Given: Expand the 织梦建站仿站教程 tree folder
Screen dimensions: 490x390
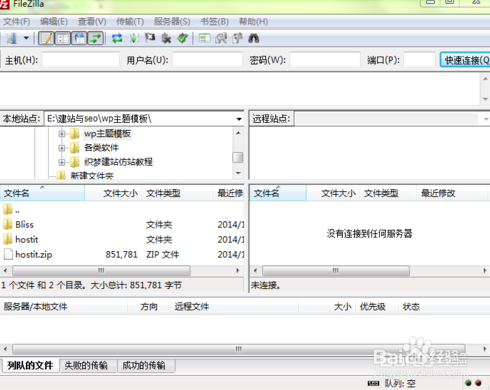Looking at the screenshot, I should 62,162.
